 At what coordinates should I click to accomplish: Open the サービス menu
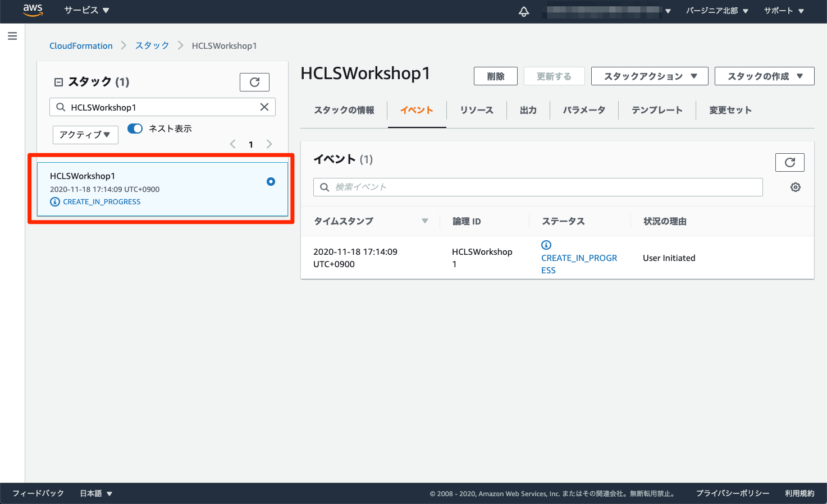point(86,10)
